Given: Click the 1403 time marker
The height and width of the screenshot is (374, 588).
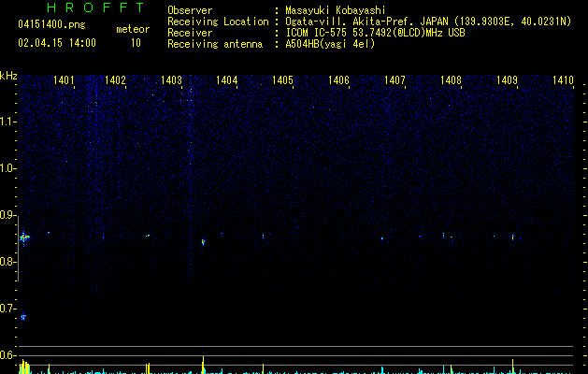Looking at the screenshot, I should point(171,80).
